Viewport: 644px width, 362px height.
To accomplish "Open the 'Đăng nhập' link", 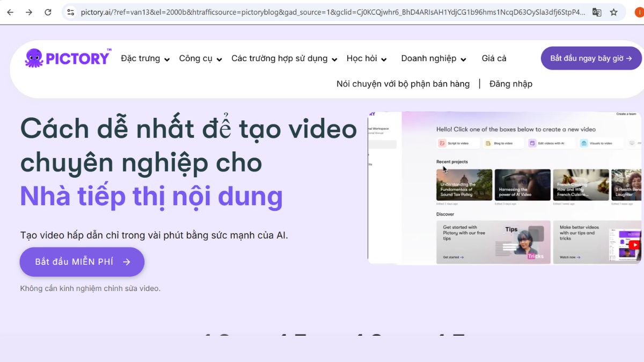I will point(510,84).
